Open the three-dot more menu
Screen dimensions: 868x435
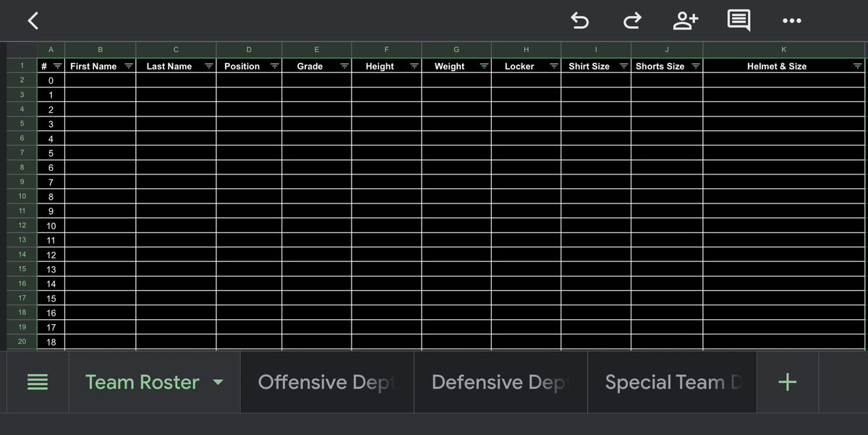coord(792,21)
